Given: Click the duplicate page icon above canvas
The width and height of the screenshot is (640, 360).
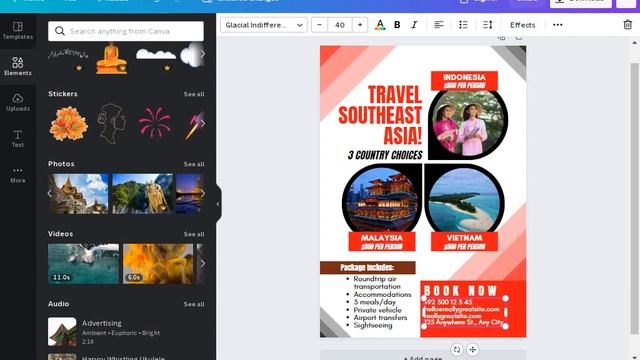Looking at the screenshot, I should coord(501,38).
